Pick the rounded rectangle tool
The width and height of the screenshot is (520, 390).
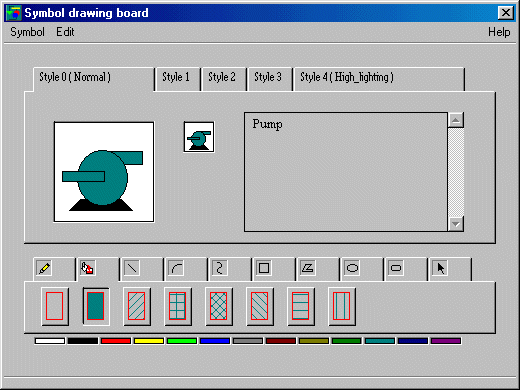click(x=396, y=268)
